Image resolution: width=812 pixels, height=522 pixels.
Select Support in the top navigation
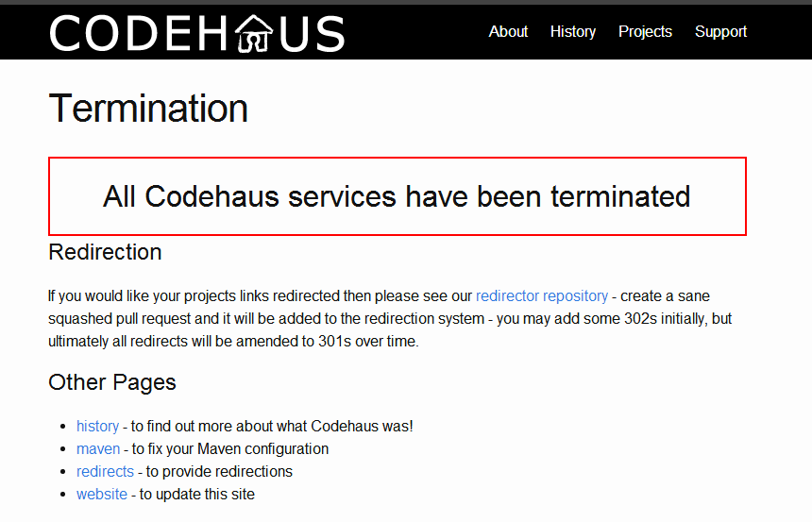click(720, 32)
